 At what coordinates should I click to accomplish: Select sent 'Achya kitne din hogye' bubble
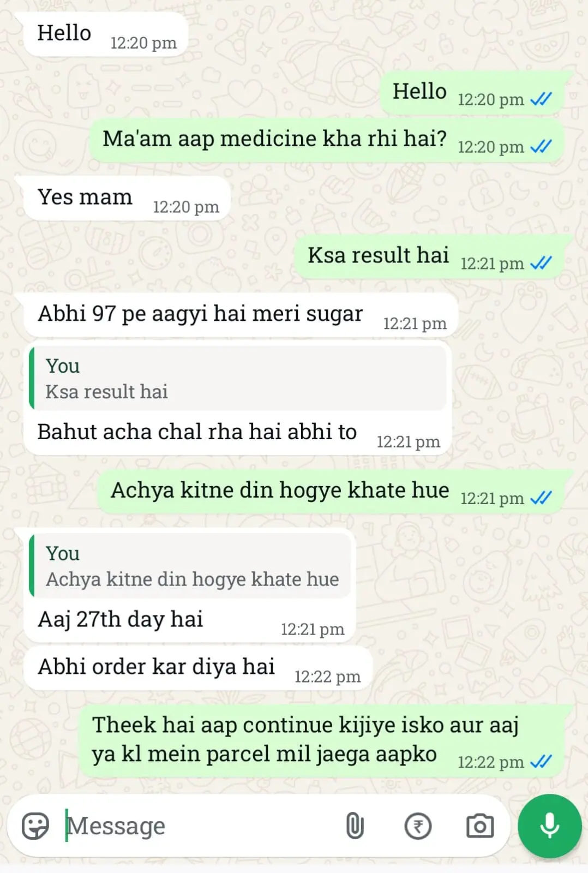click(330, 491)
